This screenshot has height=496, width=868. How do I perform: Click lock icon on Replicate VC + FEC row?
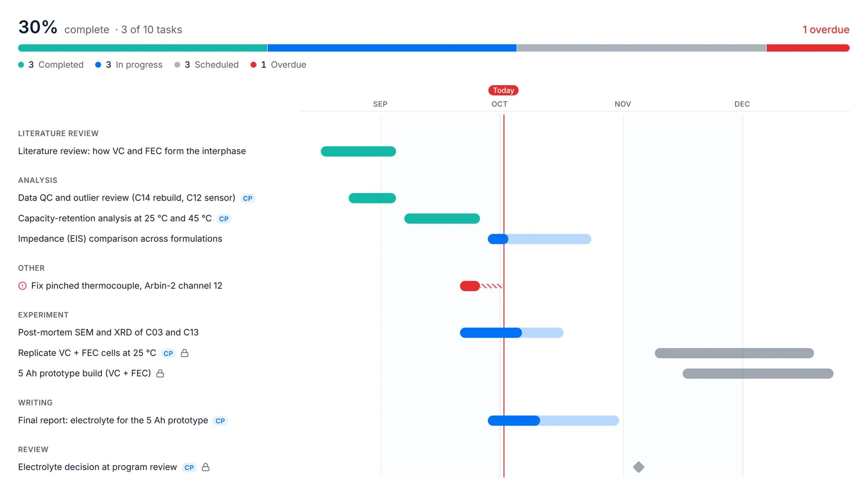(x=184, y=353)
